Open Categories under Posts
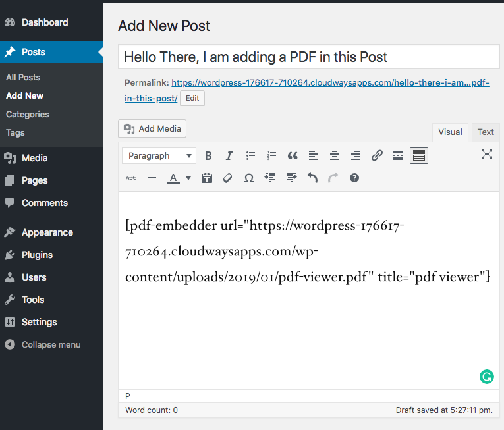This screenshot has height=430, width=504. point(28,115)
